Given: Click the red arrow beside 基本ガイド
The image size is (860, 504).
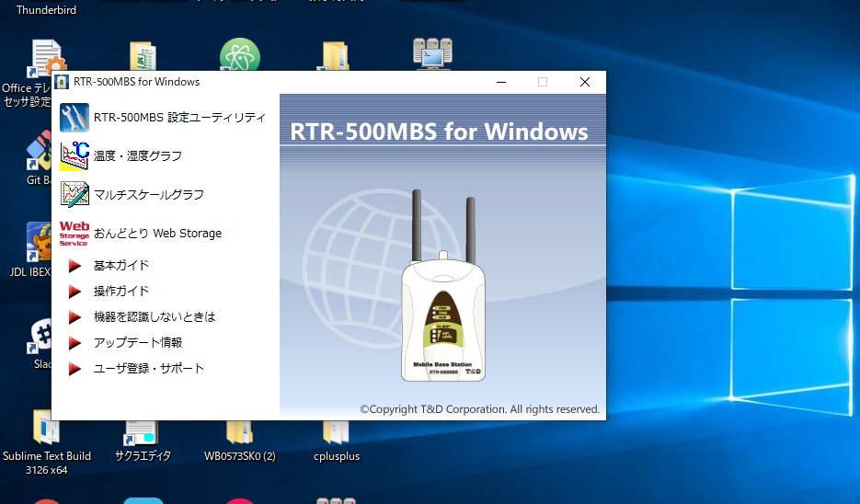Looking at the screenshot, I should pyautogui.click(x=75, y=266).
